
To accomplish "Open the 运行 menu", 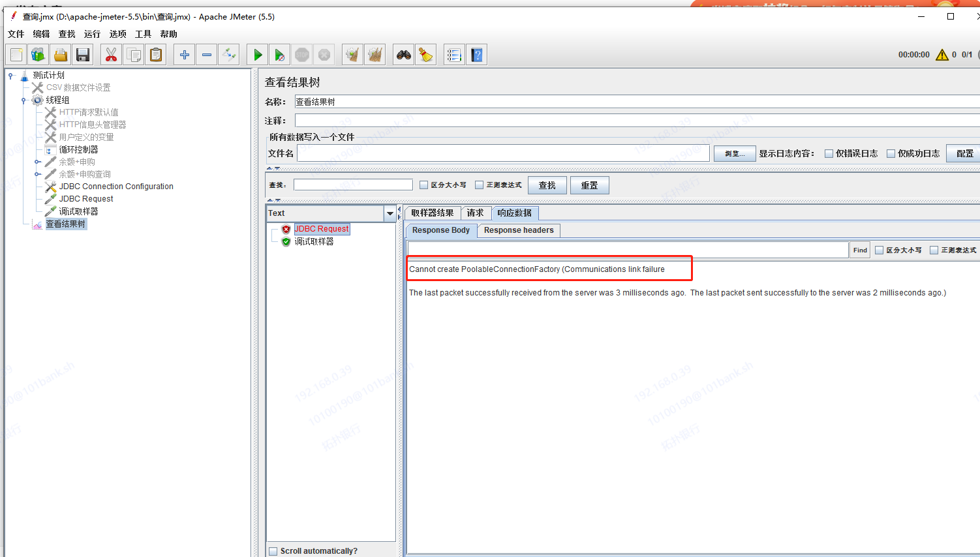I will pyautogui.click(x=91, y=34).
